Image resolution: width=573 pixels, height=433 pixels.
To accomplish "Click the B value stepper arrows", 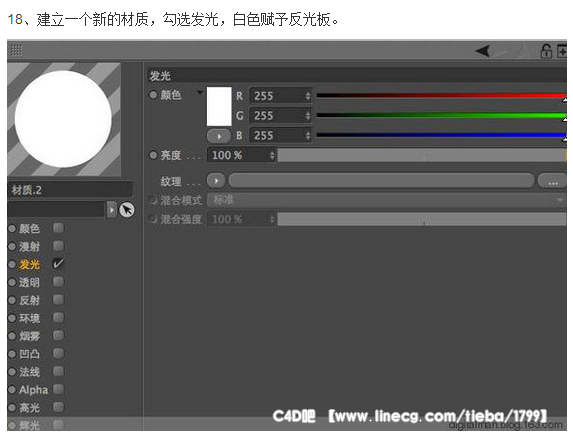I will [x=308, y=136].
